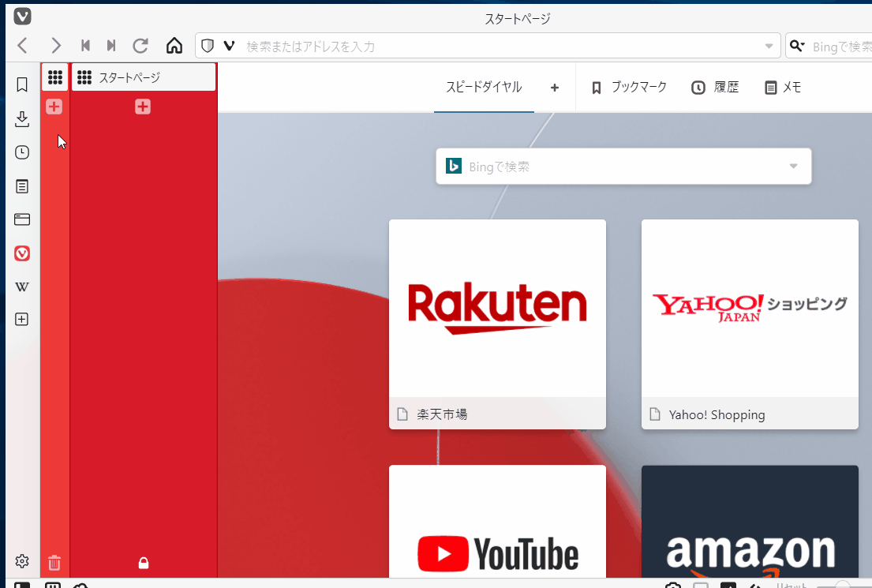Reload the current page

coord(140,46)
